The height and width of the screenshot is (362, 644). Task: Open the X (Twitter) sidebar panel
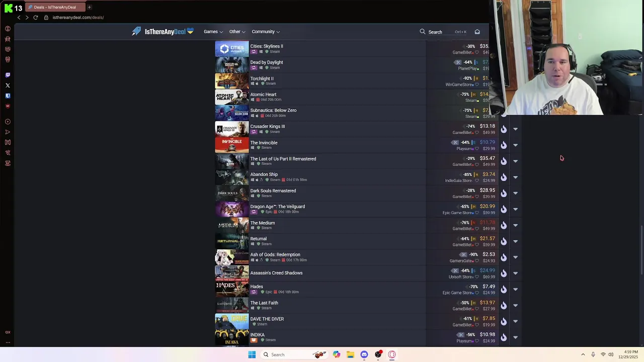click(8, 85)
